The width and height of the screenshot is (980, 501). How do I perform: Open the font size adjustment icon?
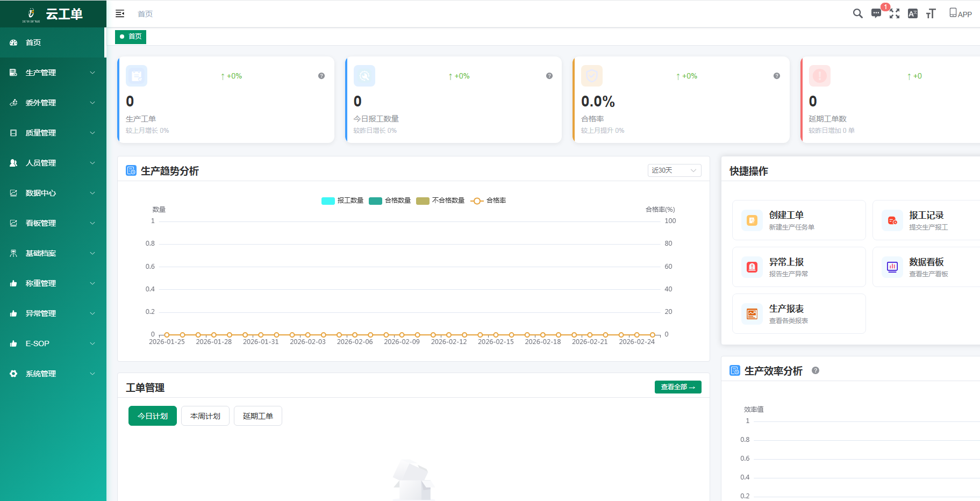click(x=931, y=13)
